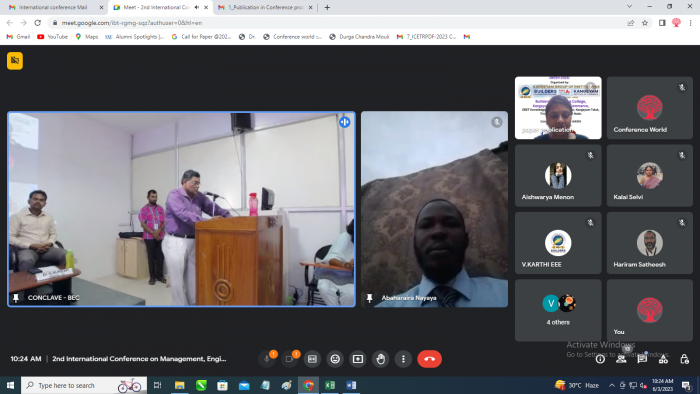Open Host controls lock icon
The image size is (700, 394).
[x=684, y=359]
